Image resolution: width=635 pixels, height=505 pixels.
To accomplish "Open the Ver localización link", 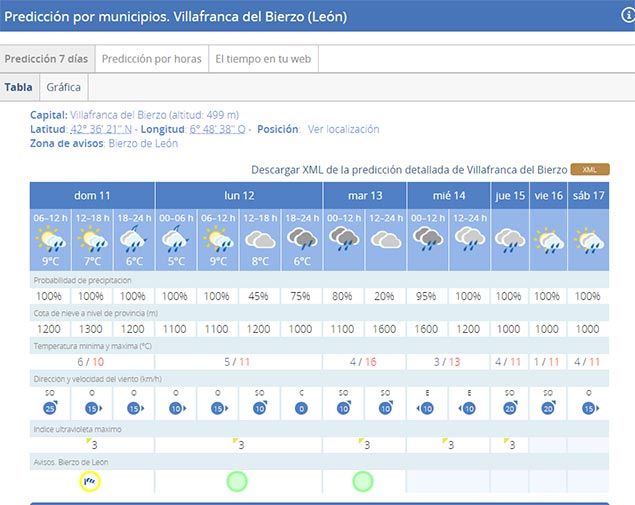I will coord(343,129).
